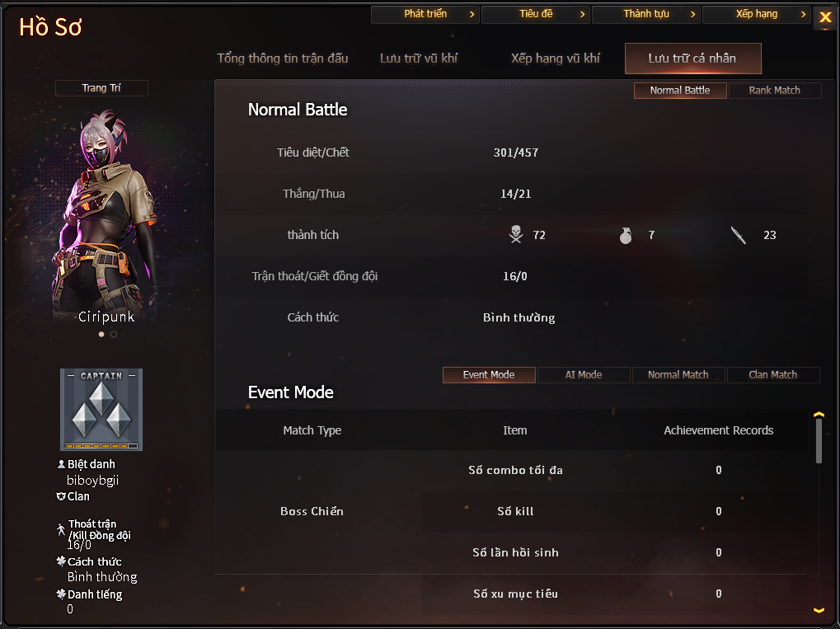Click the Biệt danh person icon
This screenshot has height=629, width=840.
point(61,464)
